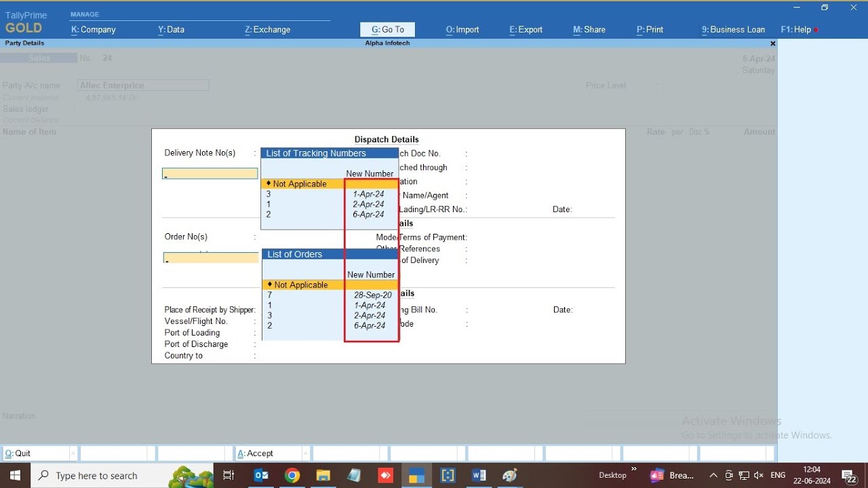Image resolution: width=868 pixels, height=488 pixels.
Task: Launch Outlook from the taskbar
Action: (261, 475)
